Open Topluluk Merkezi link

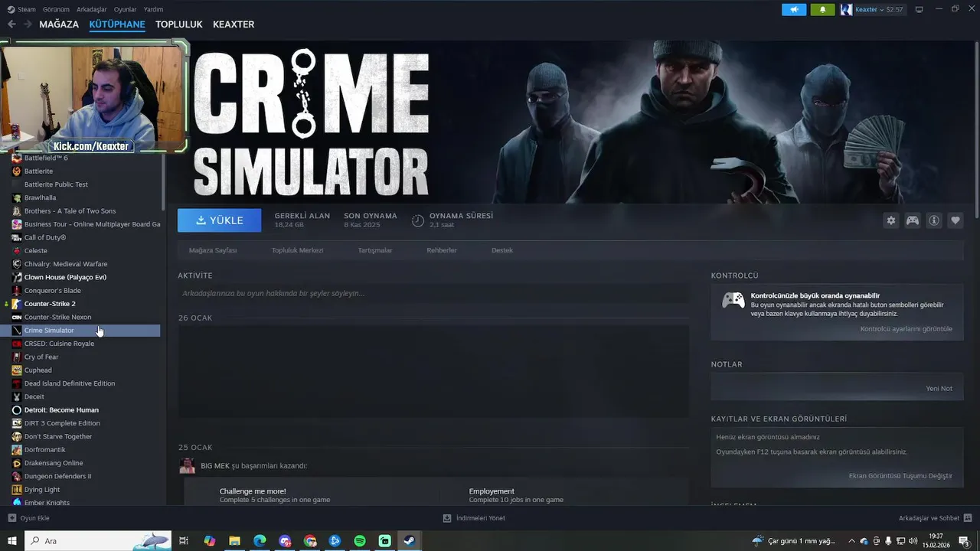coord(297,250)
